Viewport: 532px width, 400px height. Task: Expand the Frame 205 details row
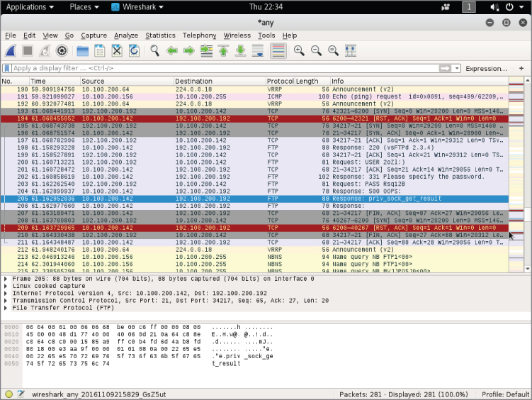[x=6, y=279]
